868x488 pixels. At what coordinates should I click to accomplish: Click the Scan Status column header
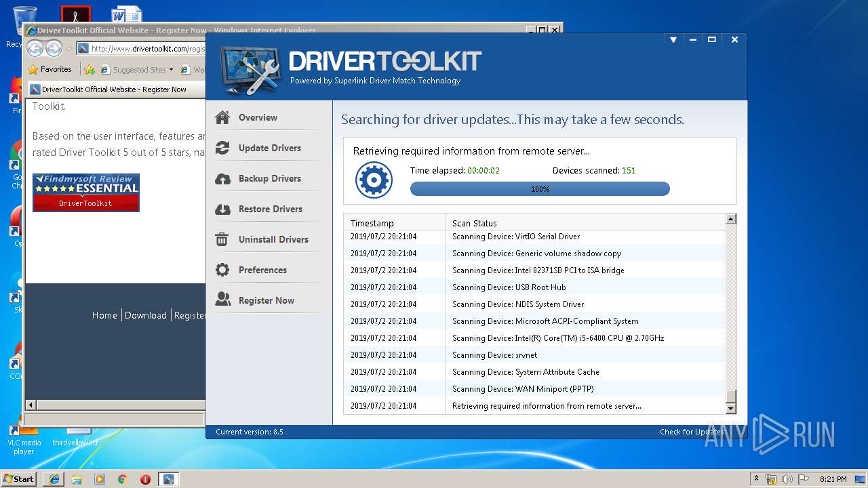[585, 223]
